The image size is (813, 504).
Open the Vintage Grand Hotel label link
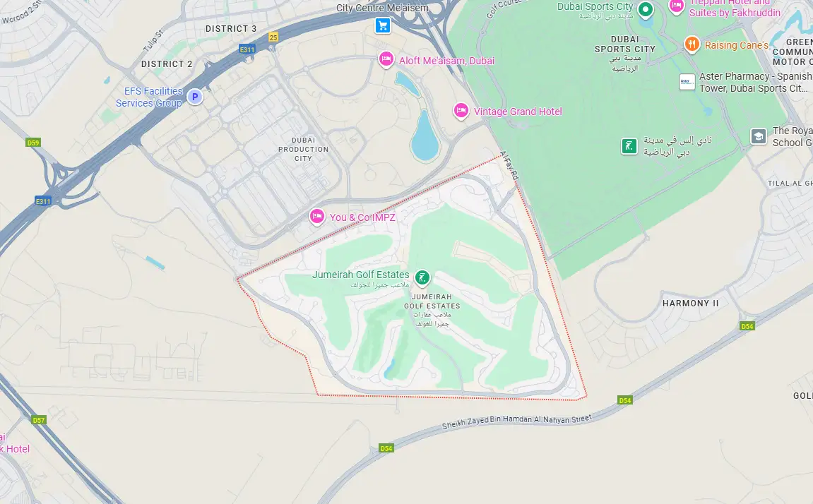pos(518,112)
